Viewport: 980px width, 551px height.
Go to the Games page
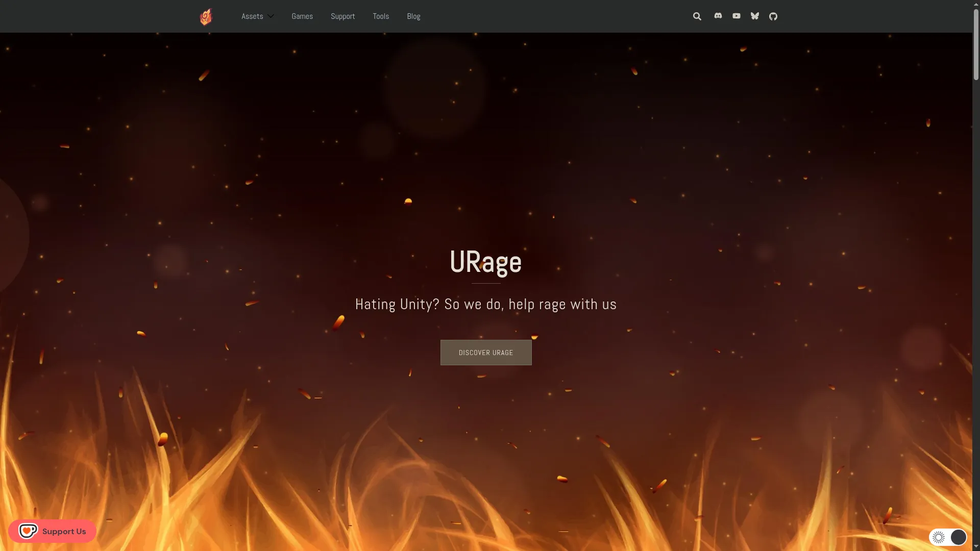pyautogui.click(x=302, y=16)
